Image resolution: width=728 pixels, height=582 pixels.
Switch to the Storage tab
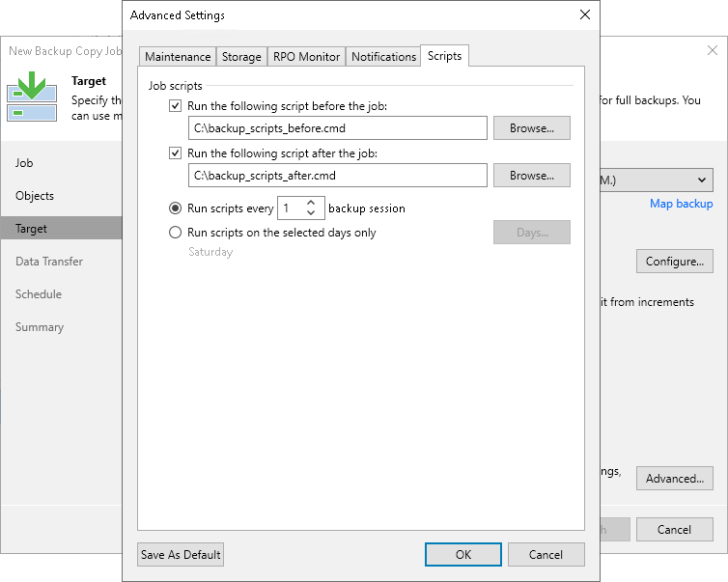pos(241,57)
